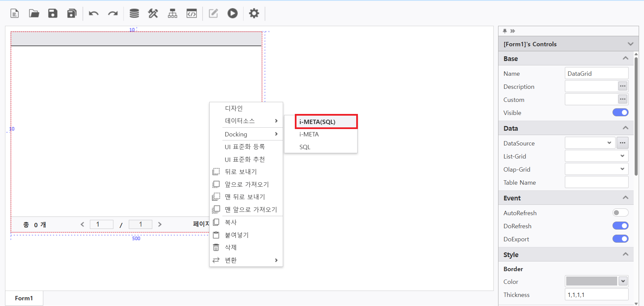Image resolution: width=644 pixels, height=306 pixels.
Task: Open a file with the folder icon
Action: point(34,13)
